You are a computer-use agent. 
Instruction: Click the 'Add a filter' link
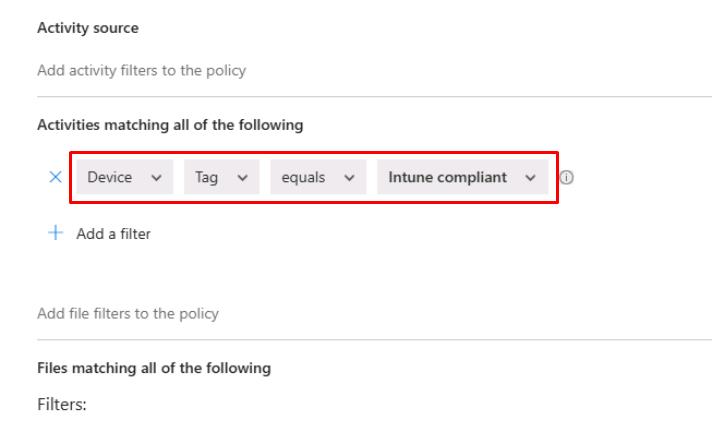pyautogui.click(x=113, y=233)
